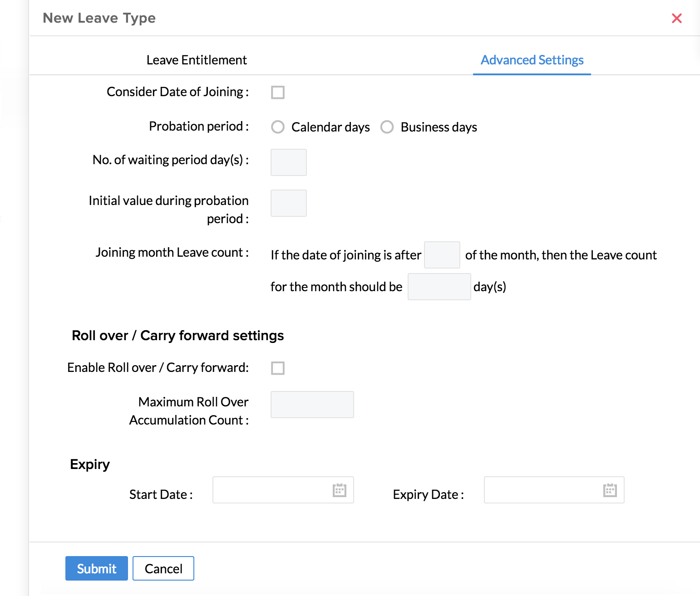Tick the Enable Roll over / Carry forward checkbox
Viewport: 700px width, 596px height.
278,368
